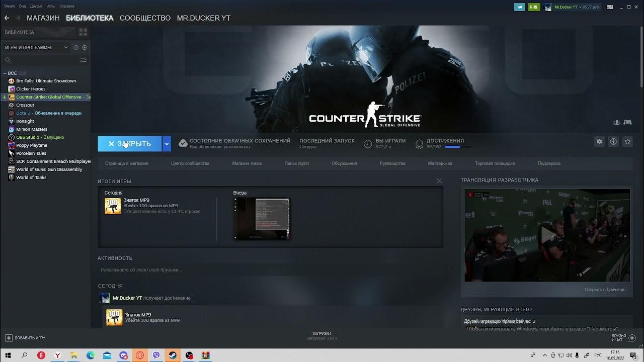The height and width of the screenshot is (362, 644).
Task: Open Страница в магазине link
Action: pyautogui.click(x=127, y=163)
